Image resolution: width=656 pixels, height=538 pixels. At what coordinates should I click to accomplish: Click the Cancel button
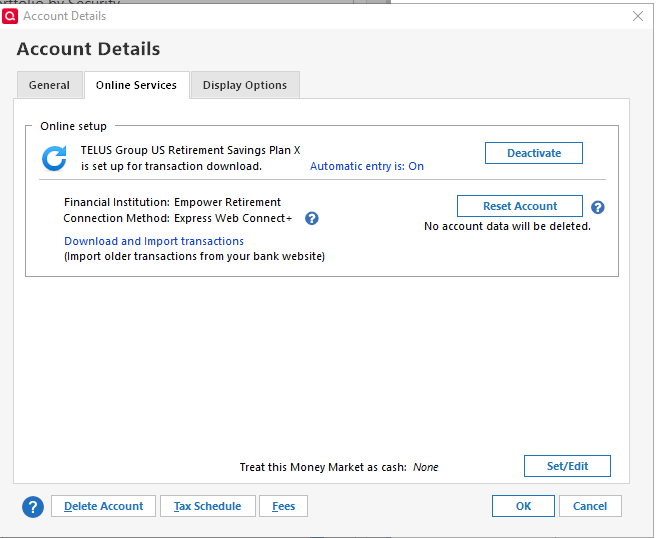pos(590,506)
